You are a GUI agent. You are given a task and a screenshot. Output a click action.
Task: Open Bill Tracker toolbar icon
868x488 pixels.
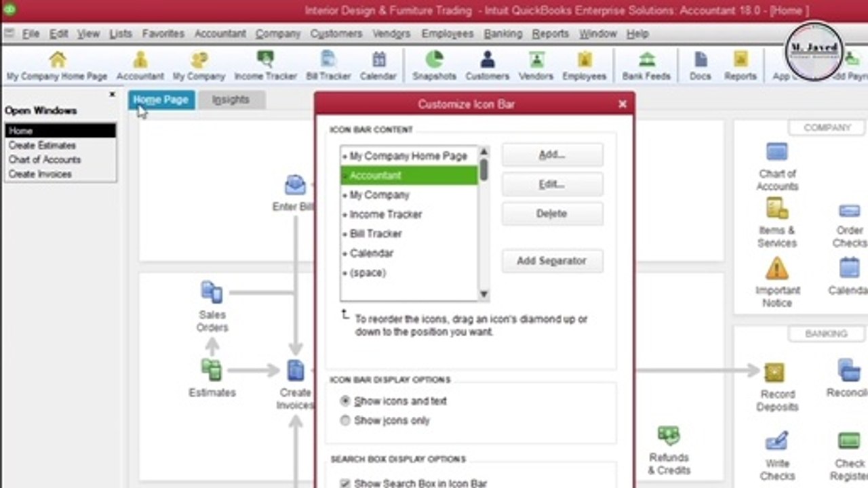[x=328, y=66]
